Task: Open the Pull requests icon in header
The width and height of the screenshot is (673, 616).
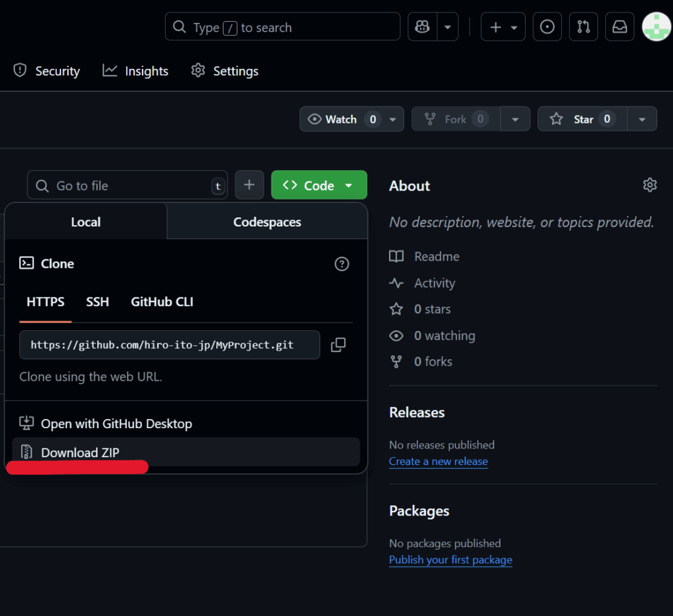Action: [x=583, y=27]
